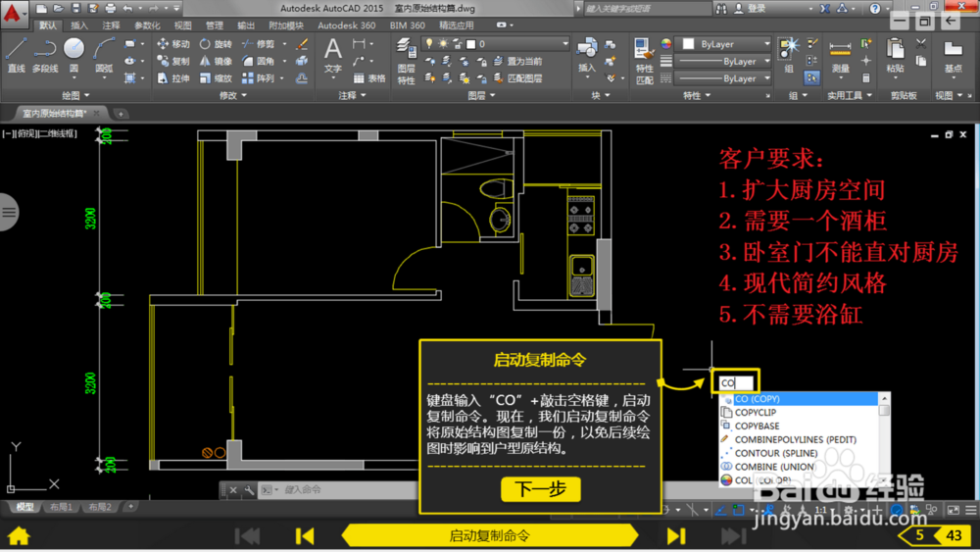Click the 修剪 (Trim) tool
The height and width of the screenshot is (552, 980).
click(258, 44)
